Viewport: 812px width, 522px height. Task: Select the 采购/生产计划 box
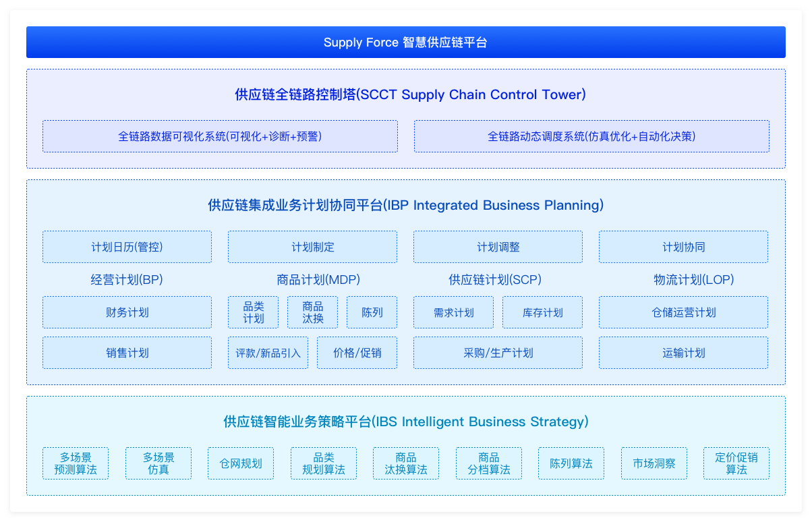[x=498, y=353]
